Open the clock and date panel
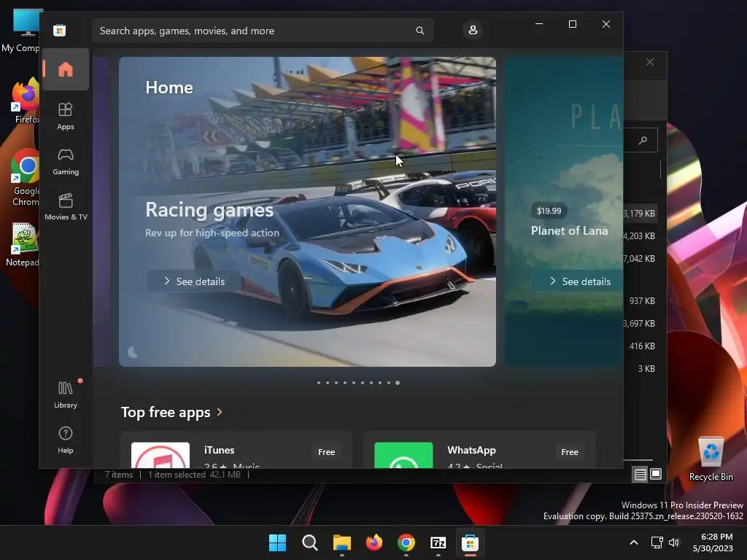Screen dimensions: 747x560 point(713,542)
